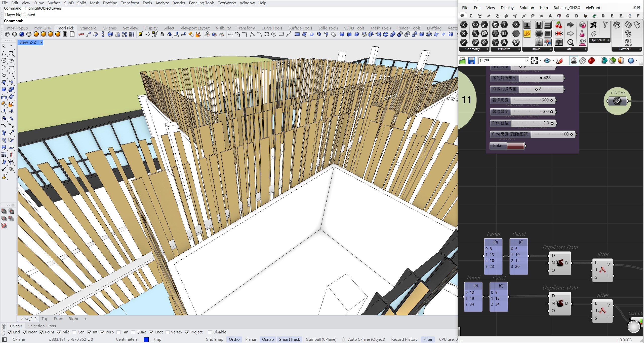Click the blue _tmp layer color swatch
644x343 pixels.
point(146,339)
